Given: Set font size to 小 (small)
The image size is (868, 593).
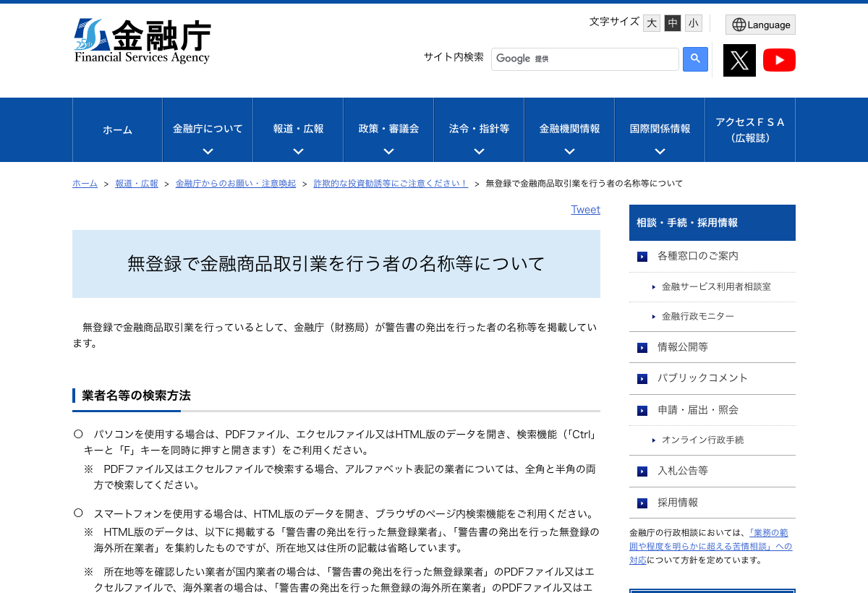Looking at the screenshot, I should (694, 23).
